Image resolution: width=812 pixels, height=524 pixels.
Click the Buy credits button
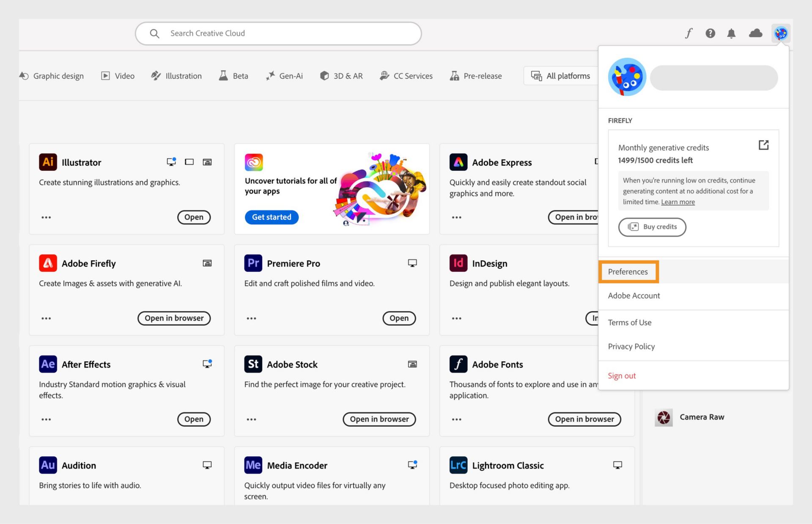click(x=652, y=227)
